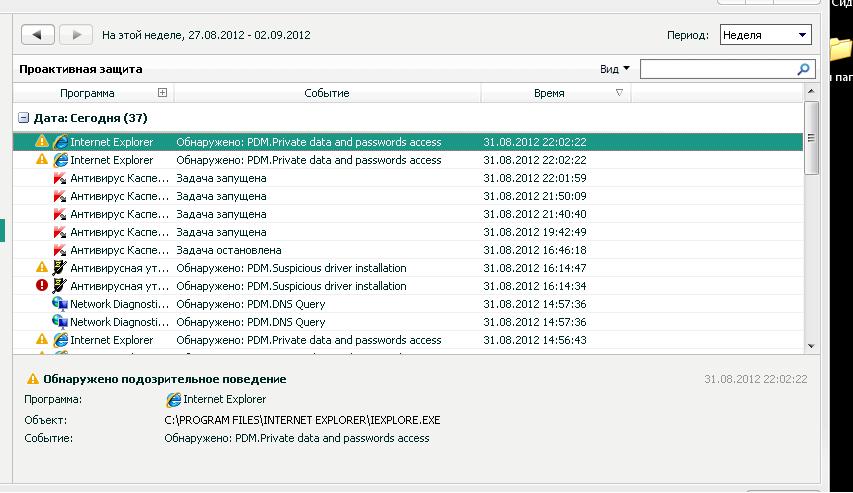Select Задача запущена event at 19:42:49
The height and width of the screenshot is (493, 853).
(x=221, y=232)
